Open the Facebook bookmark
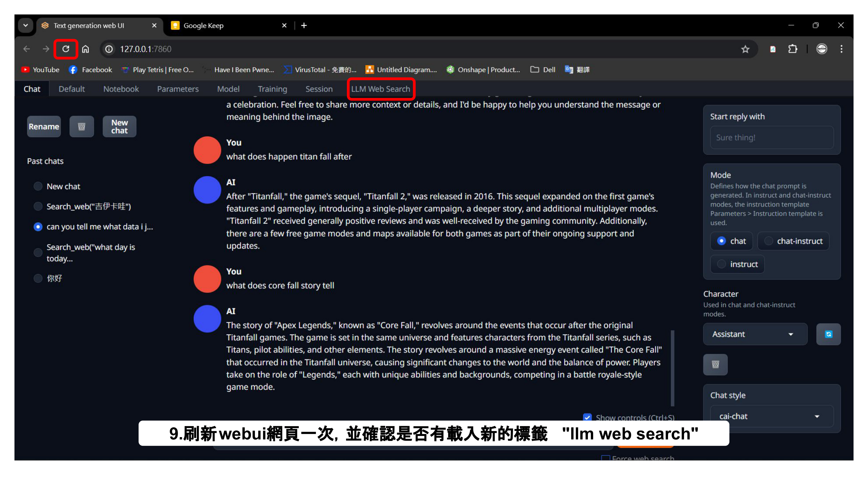This screenshot has height=488, width=868. click(90, 70)
